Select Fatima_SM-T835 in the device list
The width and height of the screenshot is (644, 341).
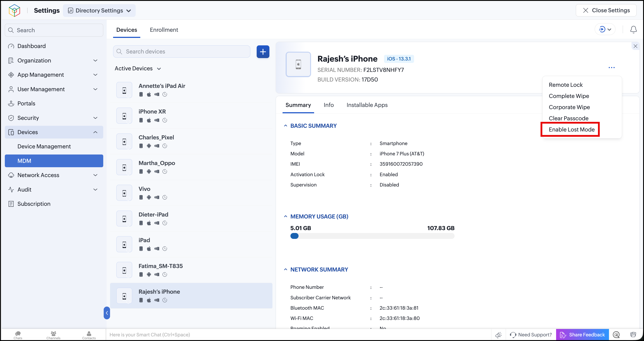pyautogui.click(x=191, y=270)
